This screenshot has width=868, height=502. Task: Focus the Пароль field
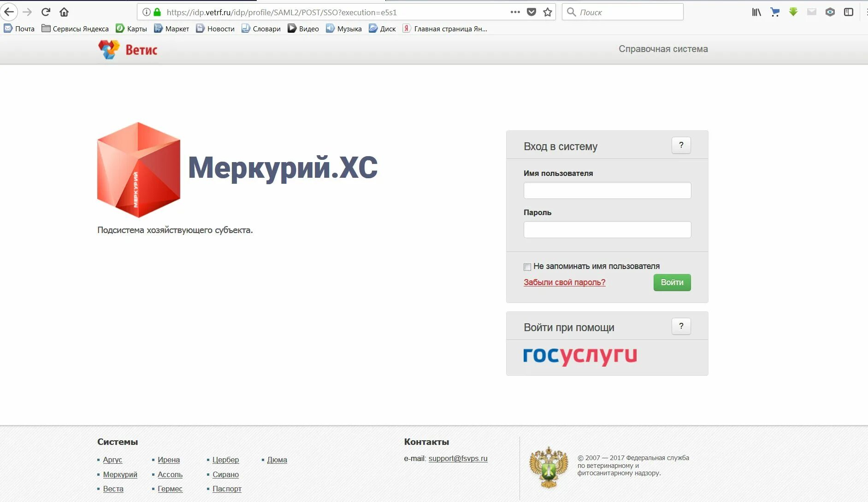click(x=607, y=229)
